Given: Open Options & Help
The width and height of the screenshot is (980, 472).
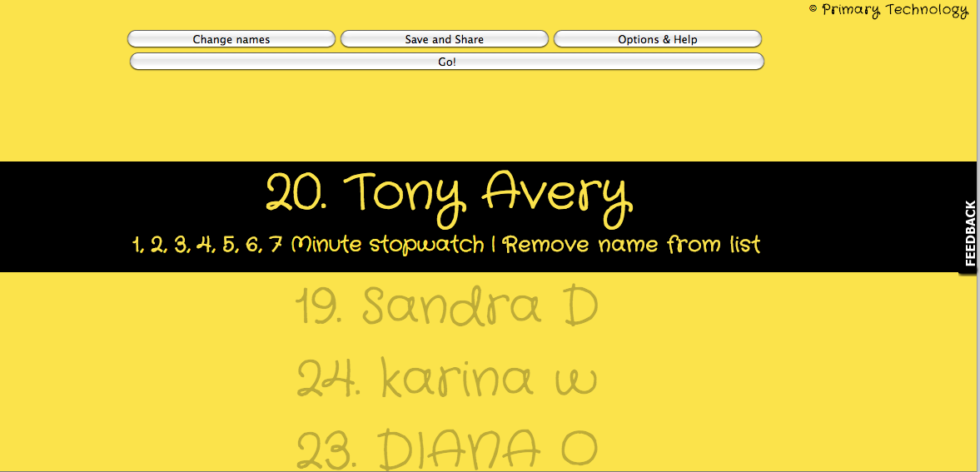Looking at the screenshot, I should coord(658,39).
